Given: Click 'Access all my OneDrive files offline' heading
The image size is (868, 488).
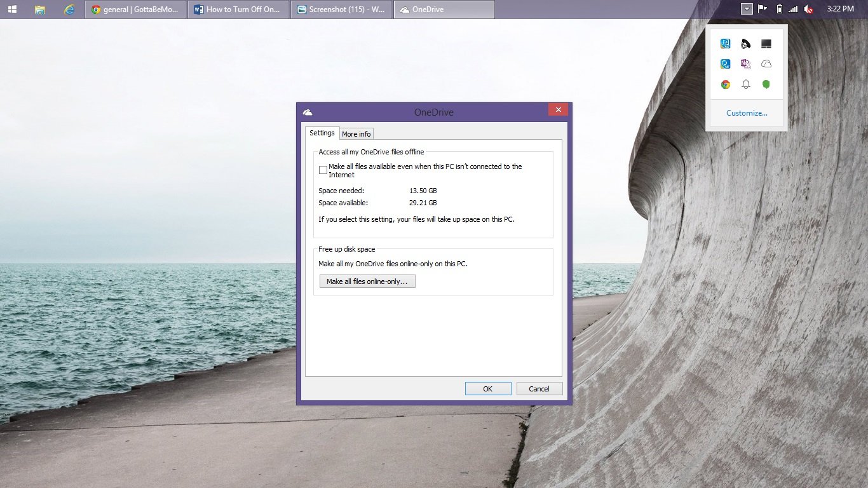Looking at the screenshot, I should click(371, 152).
